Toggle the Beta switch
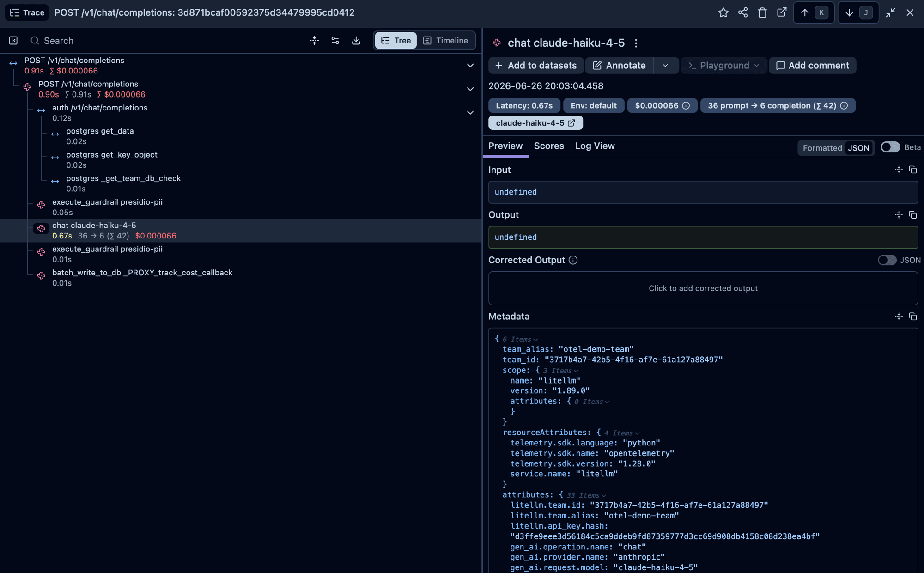 point(890,147)
